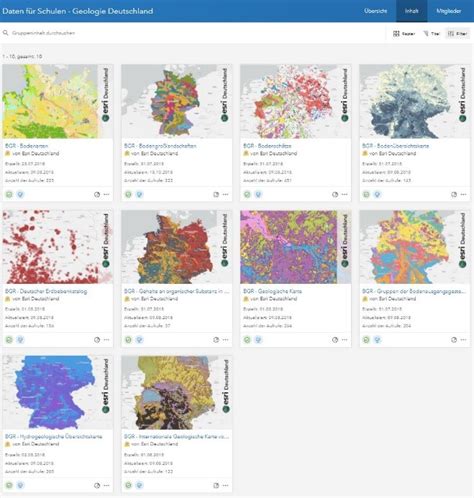Click the Geologische Karte map thumbnail
This screenshot has width=474, height=498.
click(296, 247)
